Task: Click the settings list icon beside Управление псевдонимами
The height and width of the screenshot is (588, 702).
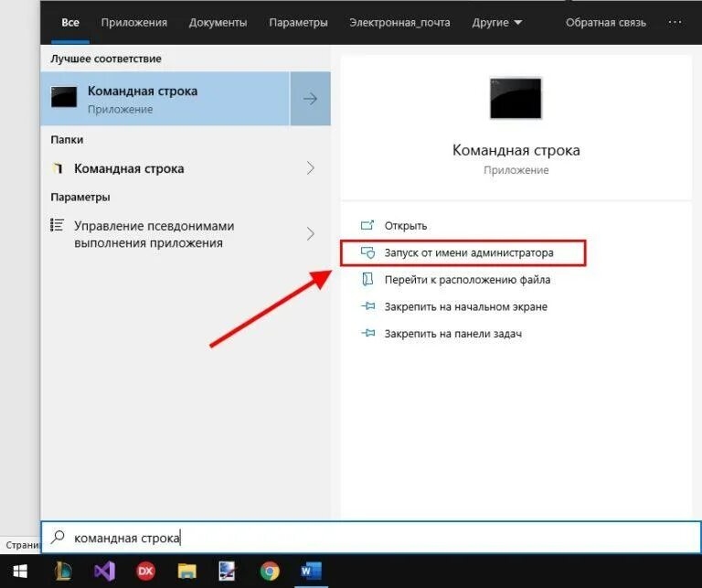Action: (x=57, y=225)
